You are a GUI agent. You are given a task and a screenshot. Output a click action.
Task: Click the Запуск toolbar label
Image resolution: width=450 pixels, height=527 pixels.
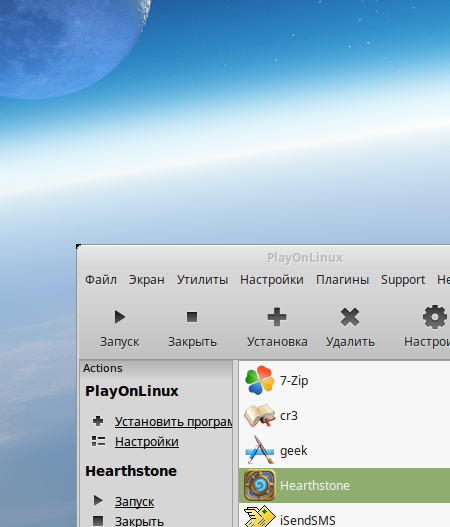click(120, 341)
